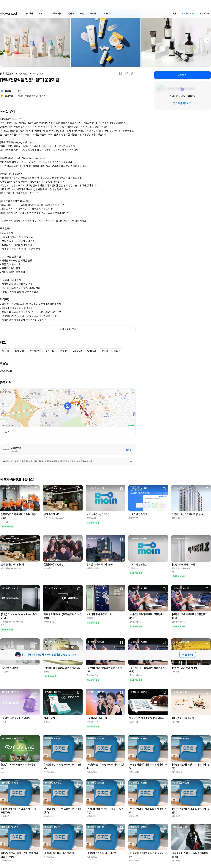Click 합격 확률 확인하기

coord(182,103)
